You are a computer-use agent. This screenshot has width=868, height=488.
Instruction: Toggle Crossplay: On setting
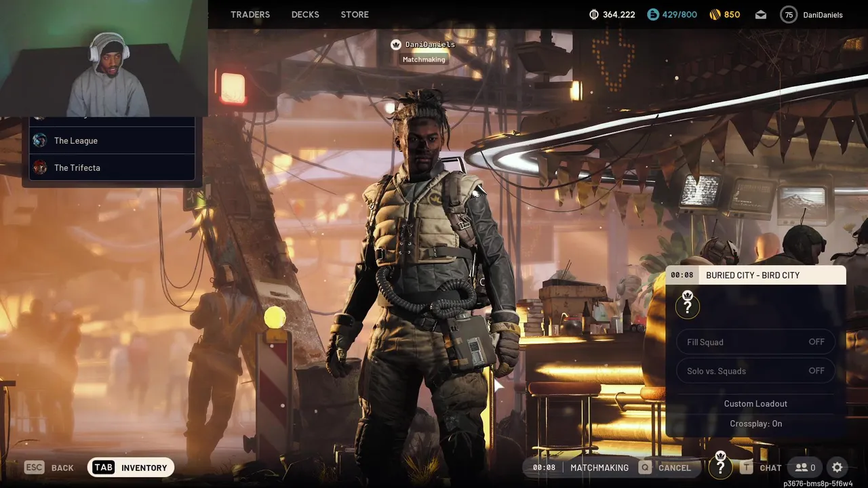tap(755, 424)
